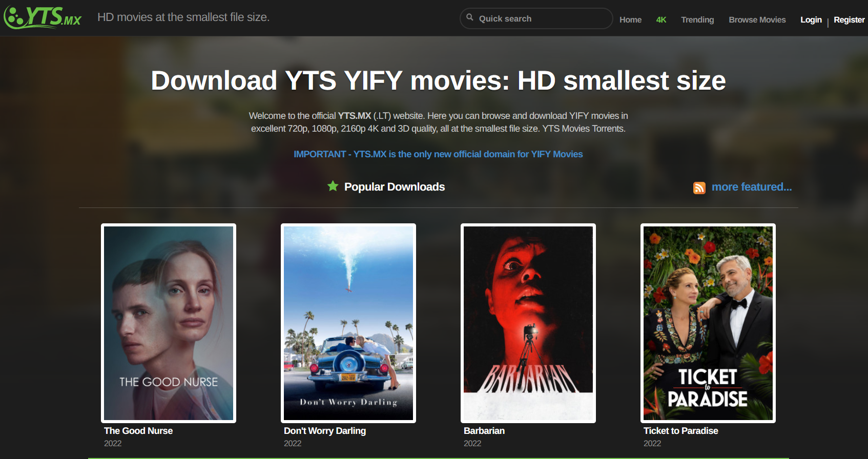Click The Good Nurse title text

tap(138, 431)
